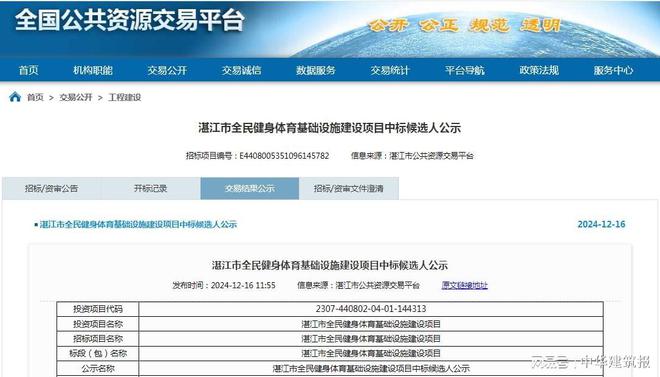
Task: Click 首页 breadcrumb link
Action: (x=35, y=98)
